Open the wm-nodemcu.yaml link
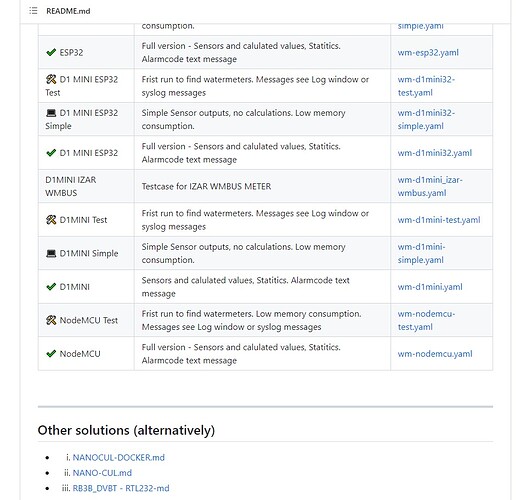 click(x=435, y=354)
